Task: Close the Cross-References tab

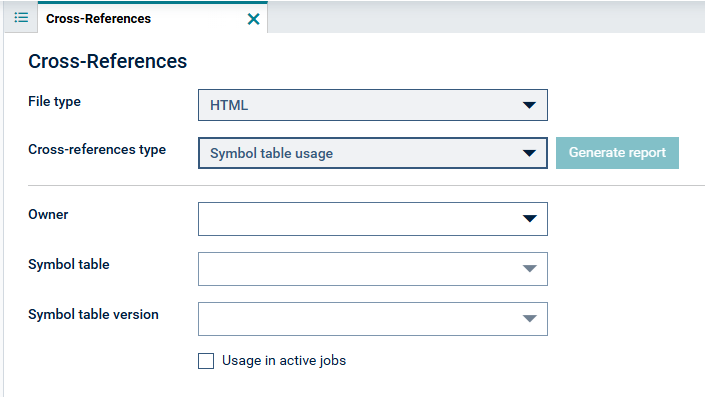Action: click(254, 19)
